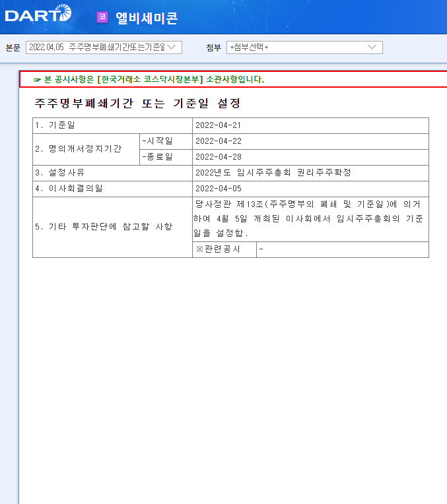Click the '1. 기준일' row label

(55, 125)
